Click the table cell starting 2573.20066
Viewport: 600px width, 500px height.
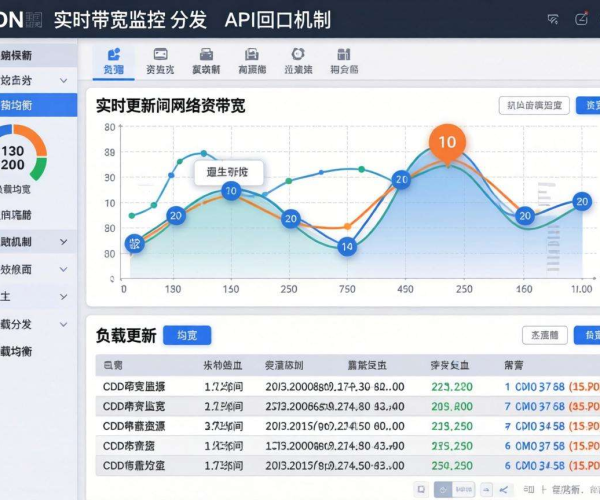pos(335,406)
